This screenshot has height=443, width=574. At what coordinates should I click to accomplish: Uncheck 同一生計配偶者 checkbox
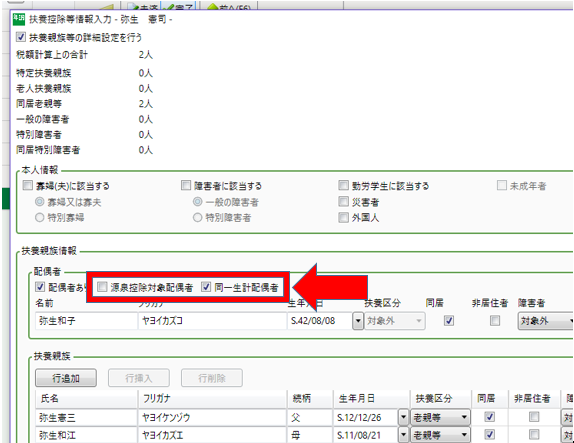[206, 287]
